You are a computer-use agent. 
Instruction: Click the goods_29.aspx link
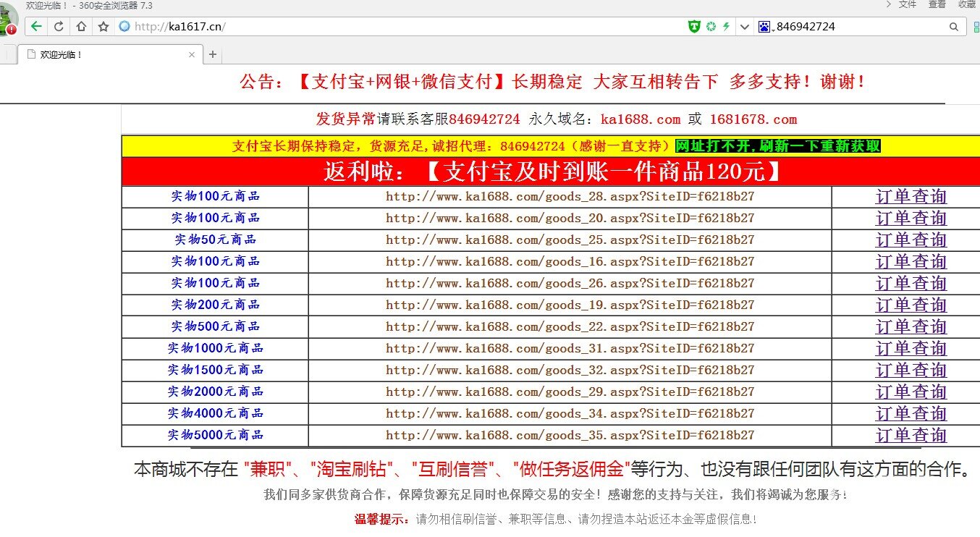click(570, 392)
